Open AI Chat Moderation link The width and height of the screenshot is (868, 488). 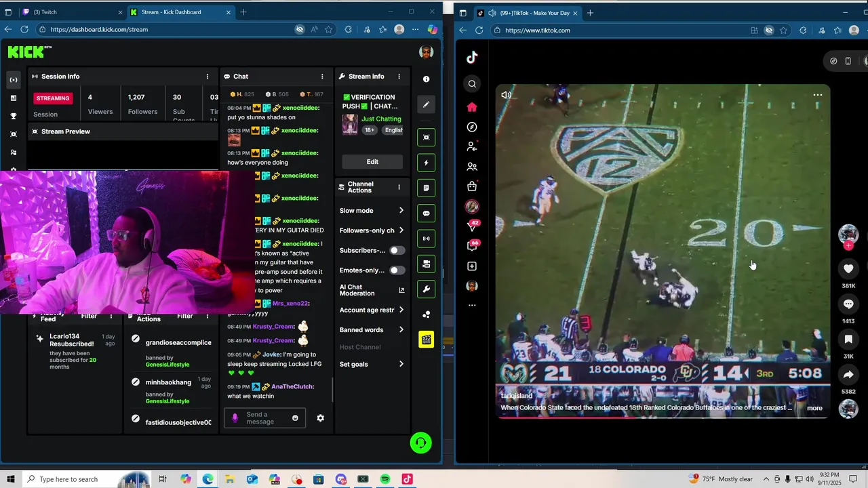point(372,290)
